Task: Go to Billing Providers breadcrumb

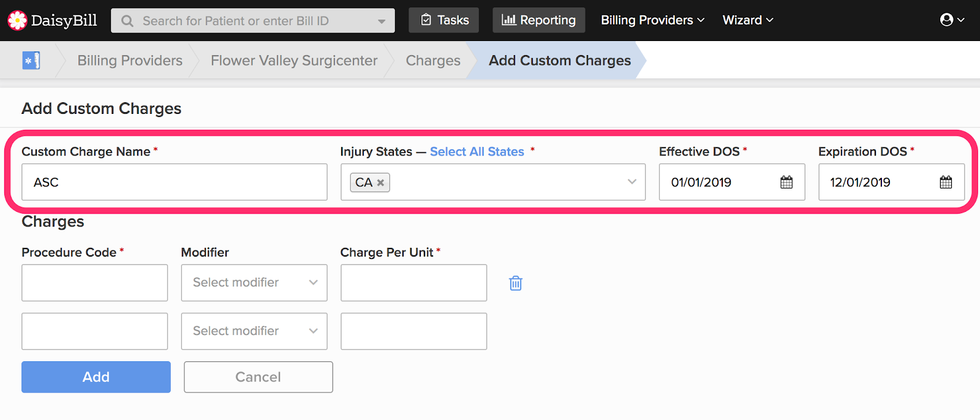Action: tap(130, 61)
